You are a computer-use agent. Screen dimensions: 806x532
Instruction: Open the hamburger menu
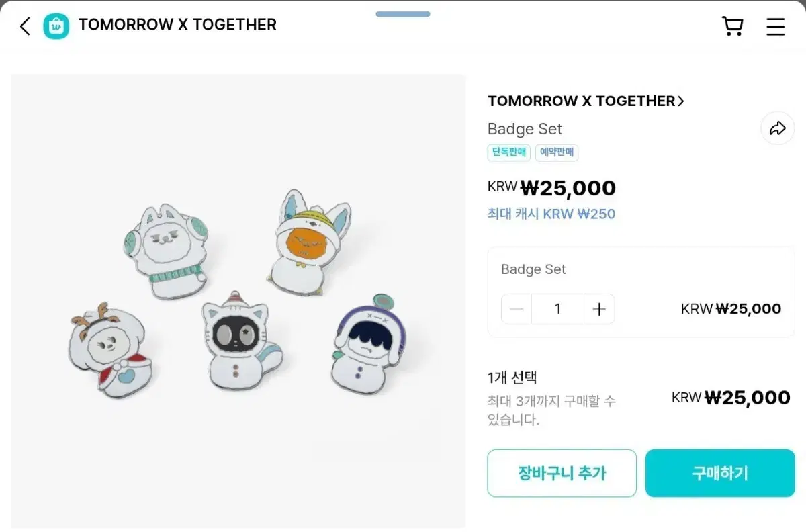(x=776, y=26)
